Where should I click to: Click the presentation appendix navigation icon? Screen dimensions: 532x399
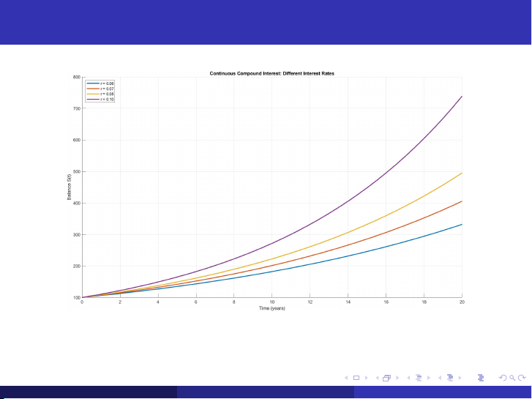pos(479,378)
